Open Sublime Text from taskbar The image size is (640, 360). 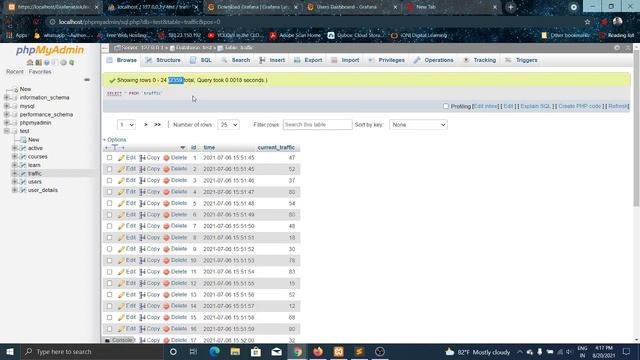click(x=359, y=351)
